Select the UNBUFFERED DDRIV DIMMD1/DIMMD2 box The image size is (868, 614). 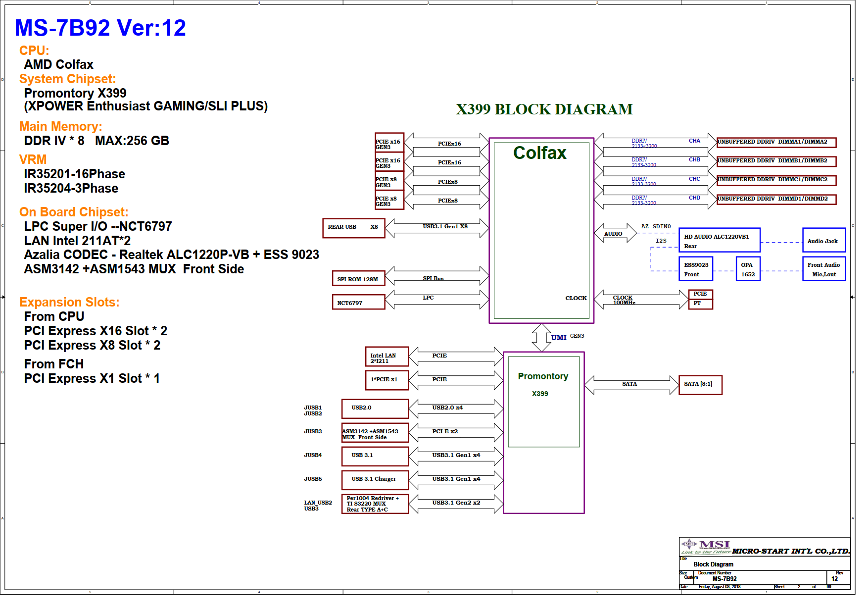tap(776, 200)
